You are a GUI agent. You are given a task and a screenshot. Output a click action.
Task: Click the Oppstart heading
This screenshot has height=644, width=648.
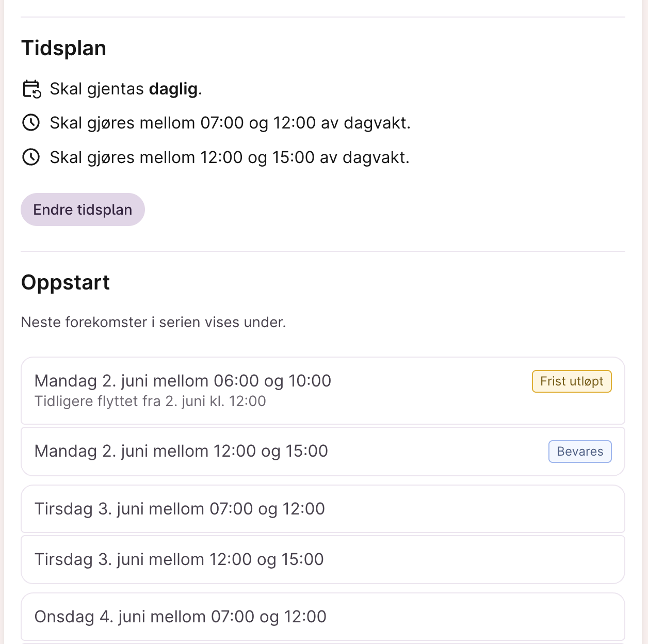pos(66,282)
